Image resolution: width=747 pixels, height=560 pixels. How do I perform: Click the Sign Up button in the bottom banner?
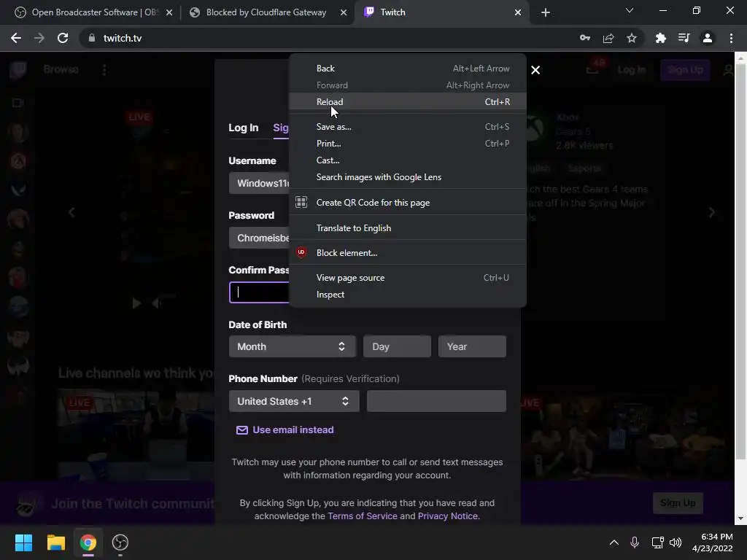coord(678,503)
